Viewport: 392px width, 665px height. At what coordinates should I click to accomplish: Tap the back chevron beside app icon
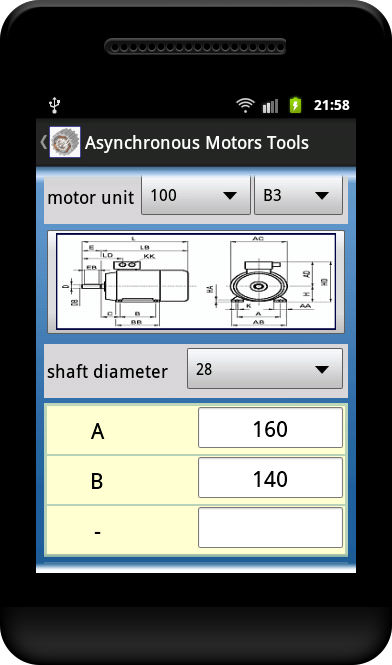(43, 142)
